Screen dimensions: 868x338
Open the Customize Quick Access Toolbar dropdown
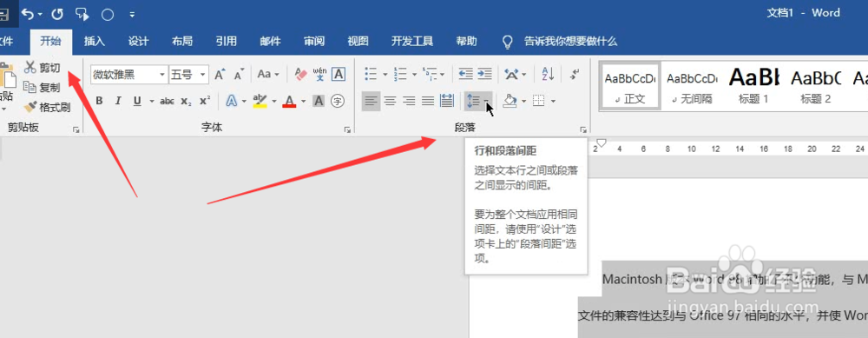click(x=132, y=15)
